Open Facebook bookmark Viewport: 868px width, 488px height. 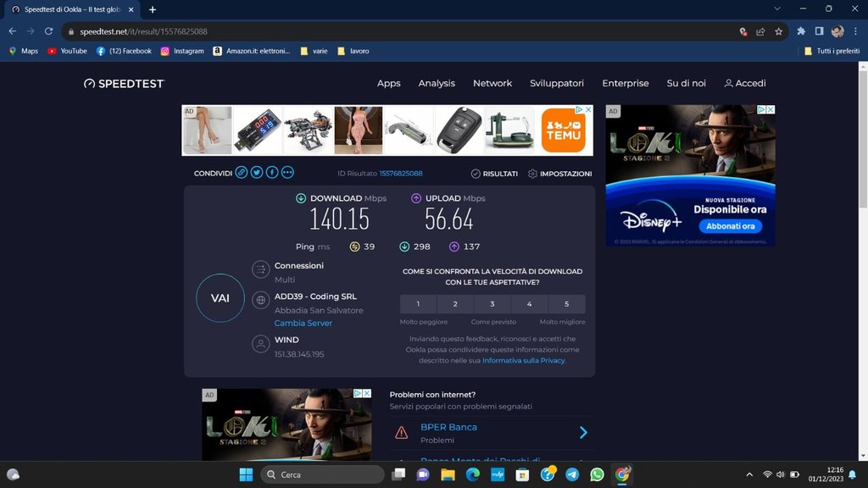[124, 51]
